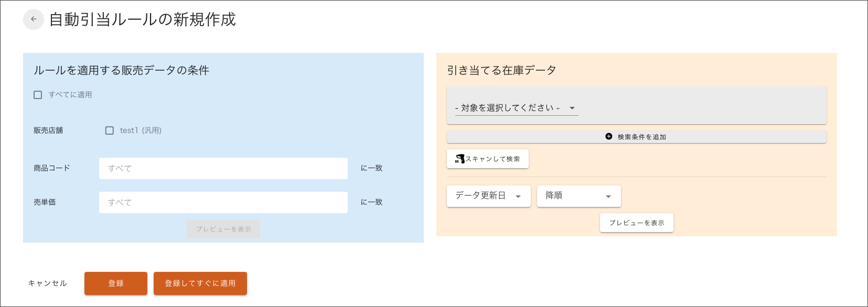The image size is (868, 307).
Task: Click the plus icon for 検索条件を追加
Action: click(x=608, y=136)
